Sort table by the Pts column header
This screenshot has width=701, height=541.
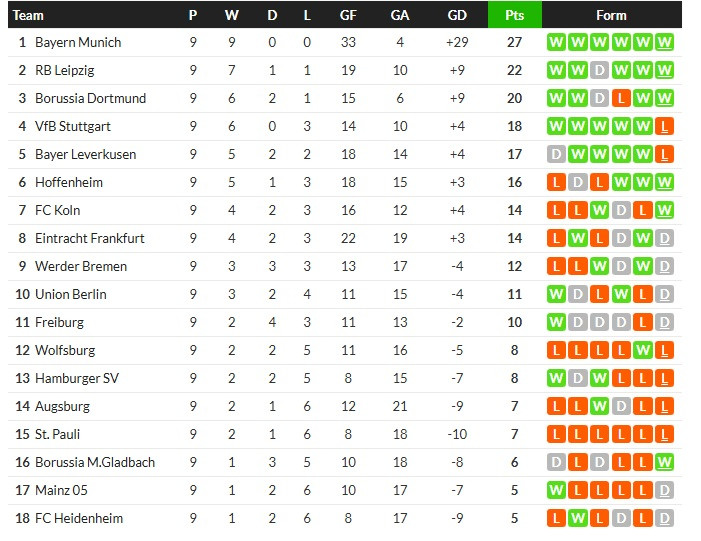(x=514, y=15)
